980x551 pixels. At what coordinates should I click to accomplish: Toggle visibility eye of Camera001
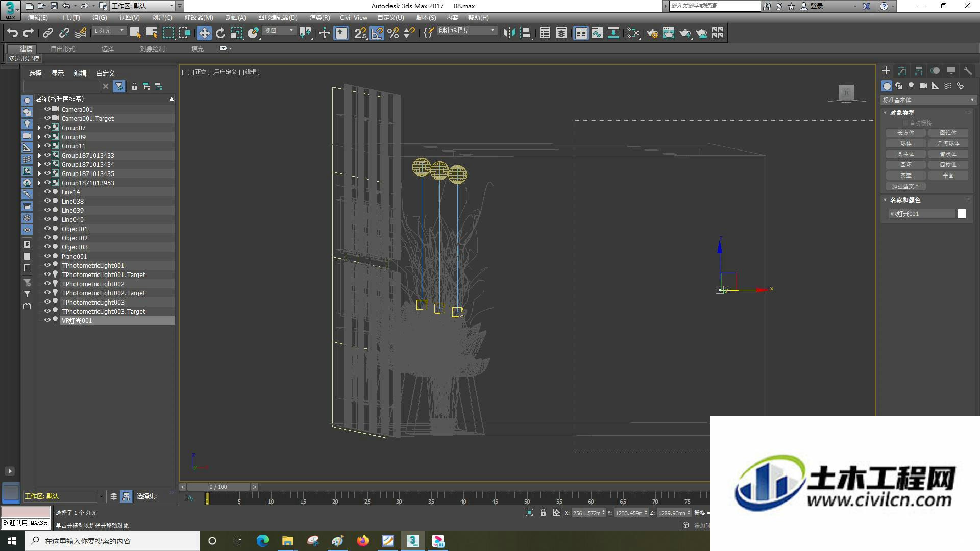point(47,109)
